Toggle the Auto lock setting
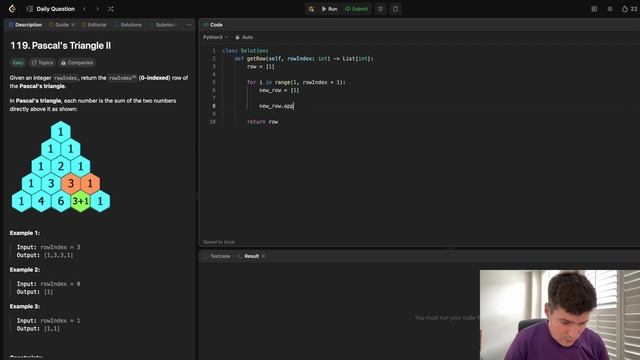 pyautogui.click(x=244, y=37)
